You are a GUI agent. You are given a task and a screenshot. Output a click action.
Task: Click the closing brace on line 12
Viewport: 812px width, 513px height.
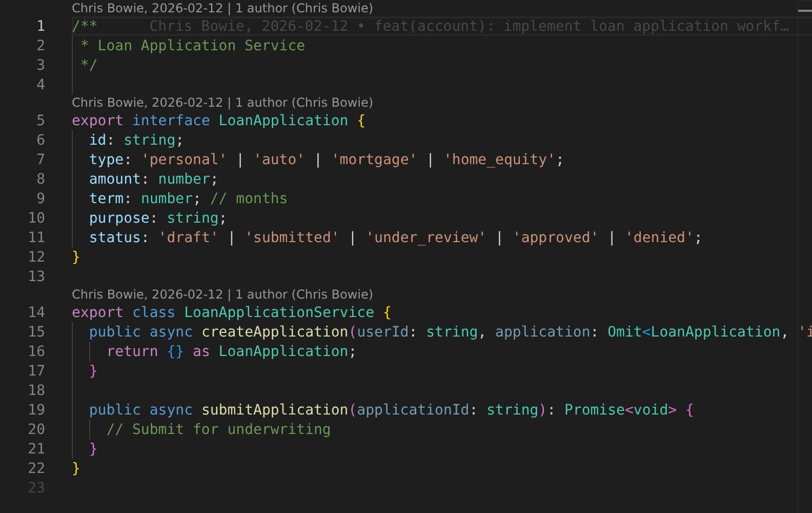[x=76, y=257]
